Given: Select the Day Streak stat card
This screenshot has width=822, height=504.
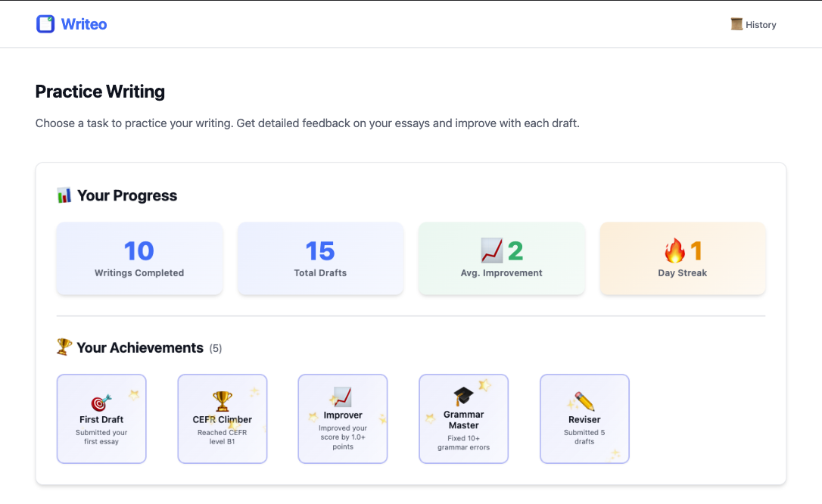Looking at the screenshot, I should point(682,258).
